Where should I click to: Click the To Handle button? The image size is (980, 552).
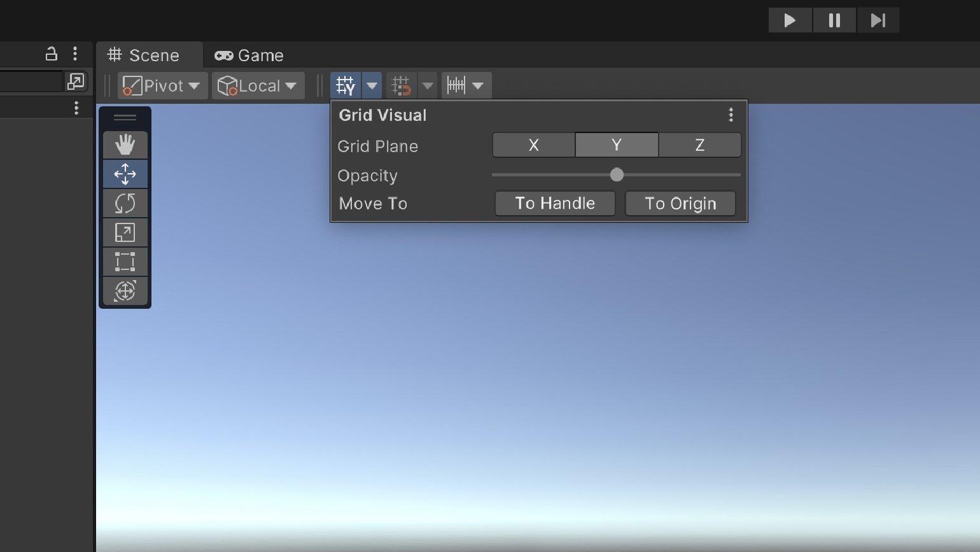click(555, 204)
